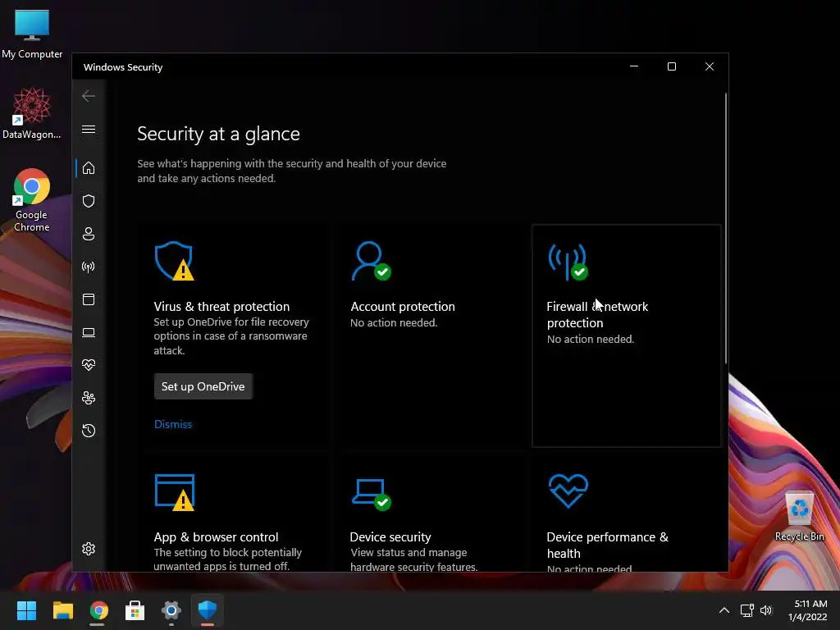This screenshot has height=630, width=840.
Task: Click the back arrow in Windows Security
Action: tap(89, 96)
